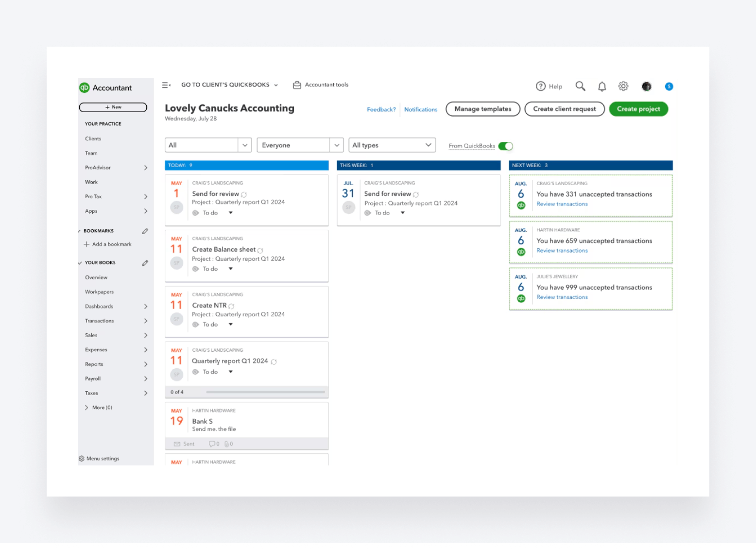Click QuickBooks icon on Craig's Landscaping 331 card
756x549 pixels.
pos(521,205)
